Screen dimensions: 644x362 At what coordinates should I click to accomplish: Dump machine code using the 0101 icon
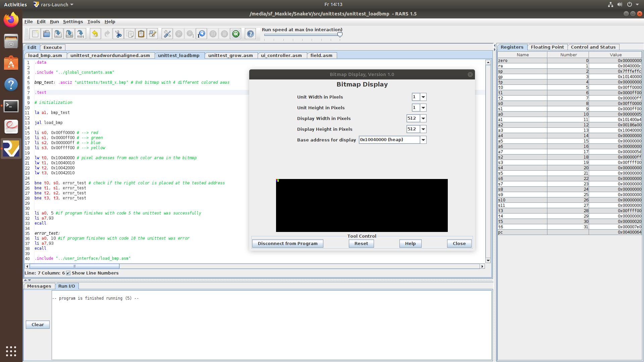(80, 34)
